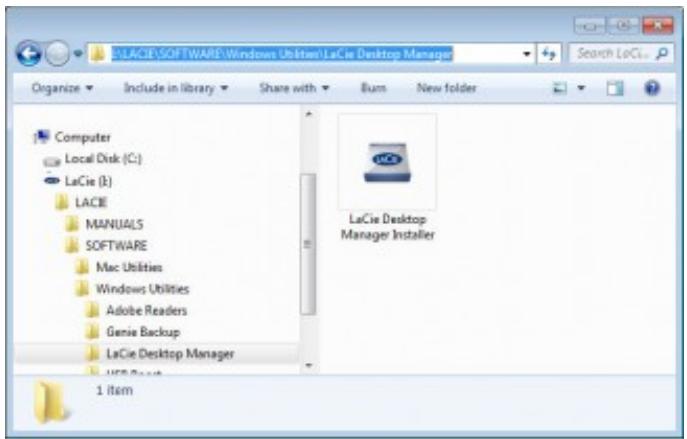Select Local Disk (C:)

[103, 159]
